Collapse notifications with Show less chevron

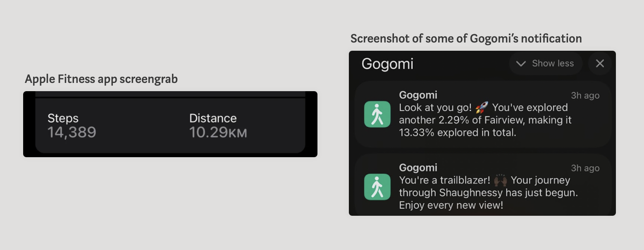pos(521,64)
